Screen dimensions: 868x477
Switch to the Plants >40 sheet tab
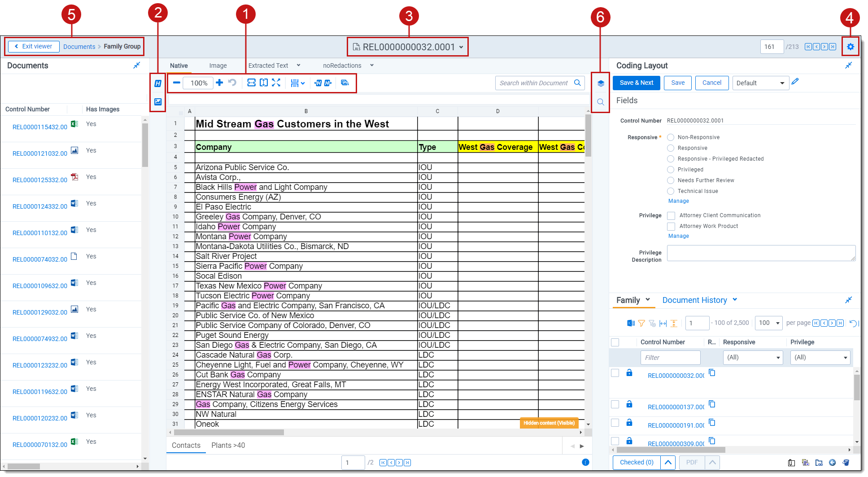click(228, 445)
